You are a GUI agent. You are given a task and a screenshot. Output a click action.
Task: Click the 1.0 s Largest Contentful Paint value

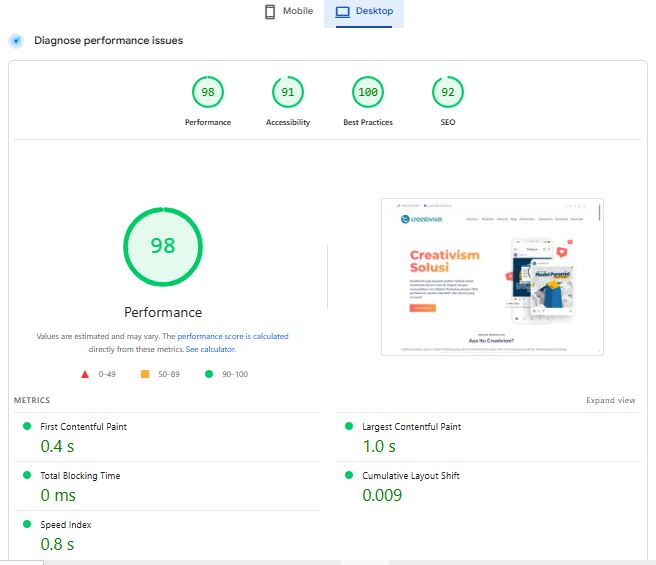coord(379,446)
